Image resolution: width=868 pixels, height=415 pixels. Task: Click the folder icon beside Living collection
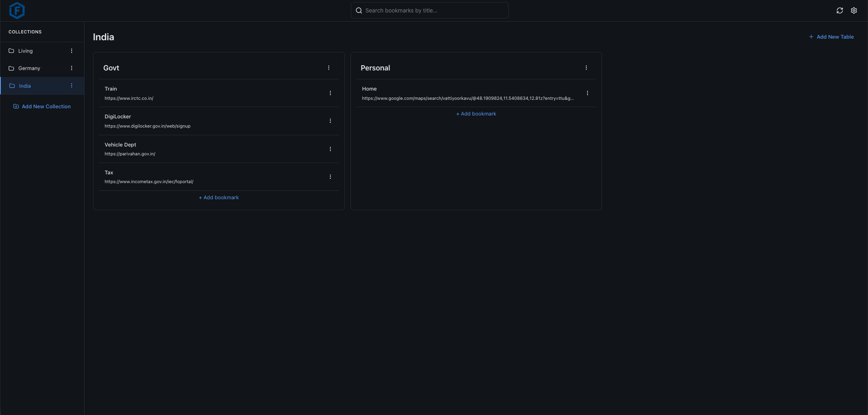point(11,51)
